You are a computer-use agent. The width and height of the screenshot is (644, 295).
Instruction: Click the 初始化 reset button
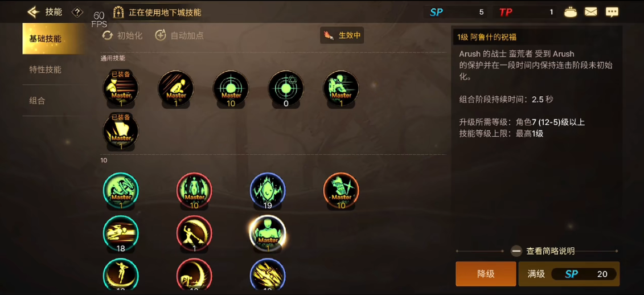(x=122, y=35)
